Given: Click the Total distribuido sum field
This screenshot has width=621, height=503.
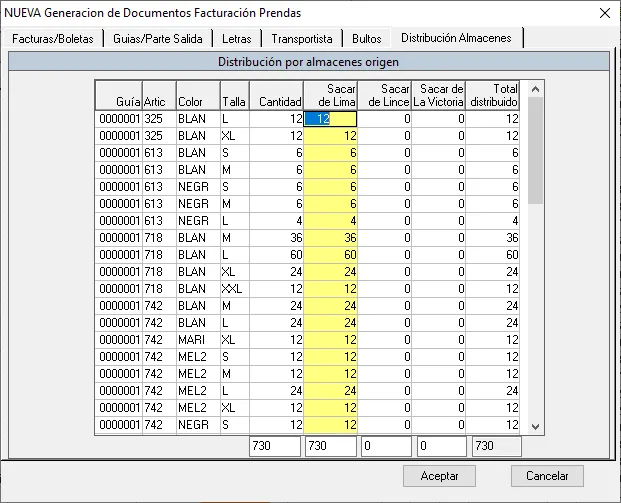Looking at the screenshot, I should (x=497, y=446).
